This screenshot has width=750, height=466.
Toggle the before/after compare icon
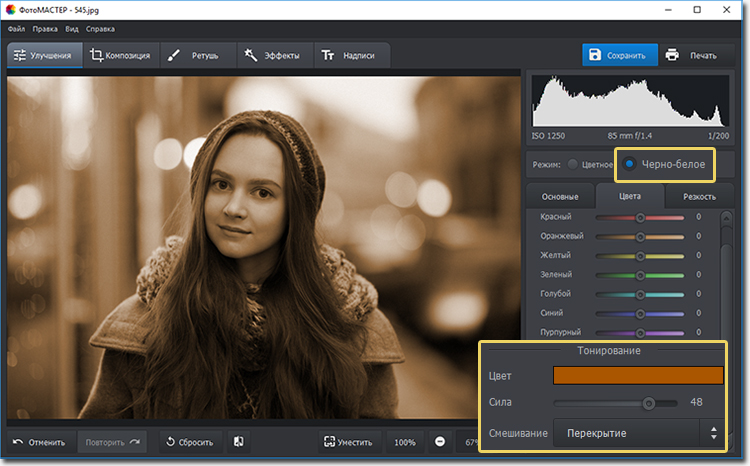[x=239, y=442]
